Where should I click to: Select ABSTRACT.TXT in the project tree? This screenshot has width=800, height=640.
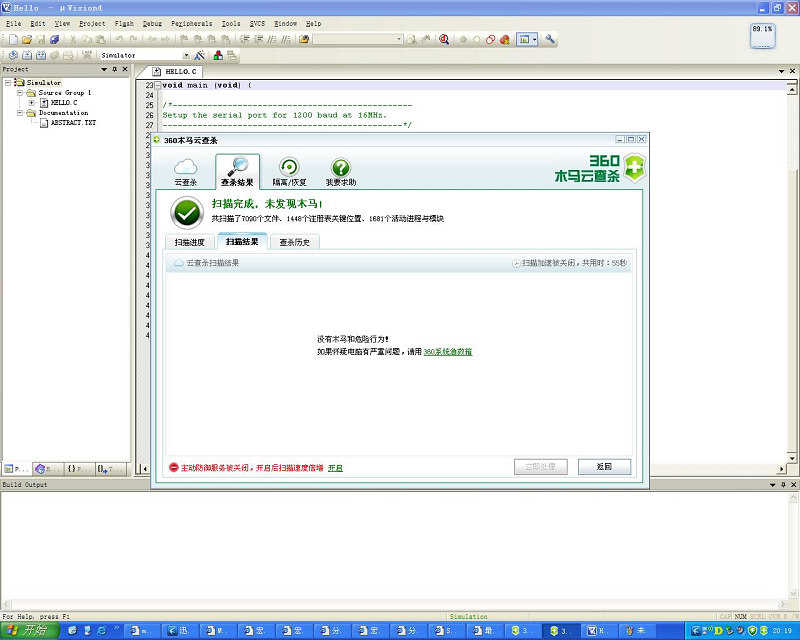(x=73, y=122)
